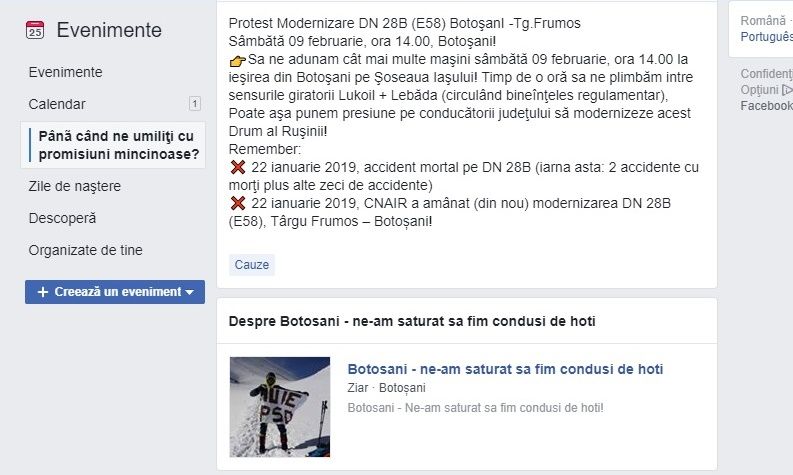Screen dimensions: 793x475
Task: Expand the Creează un eveniment dropdown arrow
Action: click(x=190, y=292)
